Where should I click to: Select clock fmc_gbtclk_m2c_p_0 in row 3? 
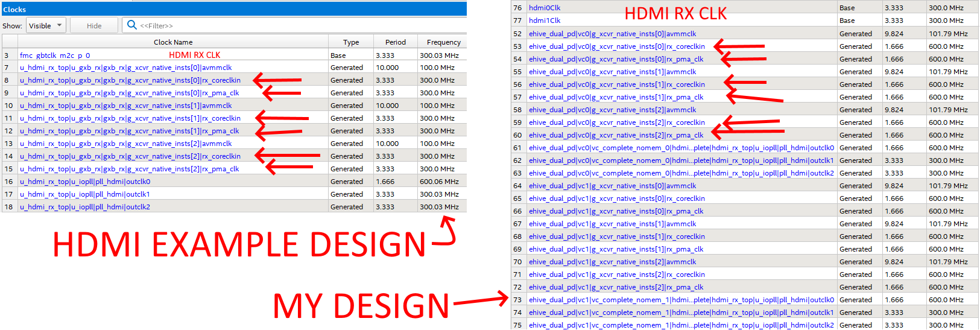pos(55,56)
